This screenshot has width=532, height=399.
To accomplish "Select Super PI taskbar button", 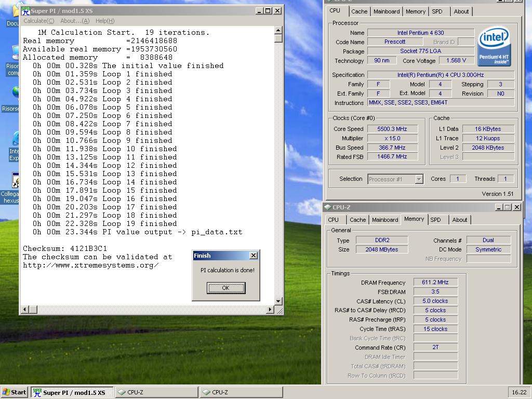I will click(x=72, y=392).
